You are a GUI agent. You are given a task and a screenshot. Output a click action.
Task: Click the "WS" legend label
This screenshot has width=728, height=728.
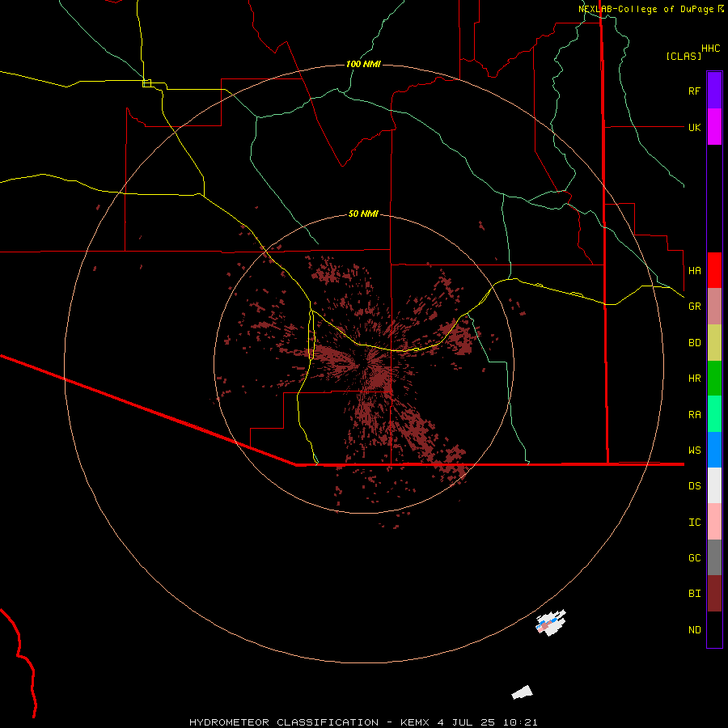tap(694, 451)
